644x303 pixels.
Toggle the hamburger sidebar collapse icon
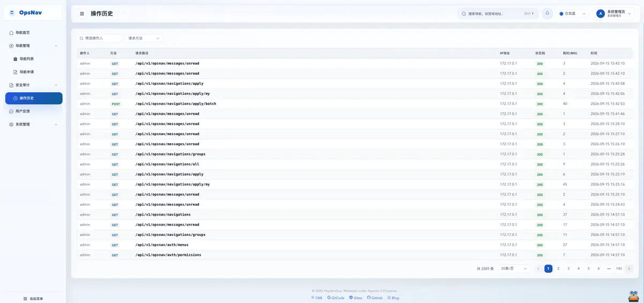82,13
